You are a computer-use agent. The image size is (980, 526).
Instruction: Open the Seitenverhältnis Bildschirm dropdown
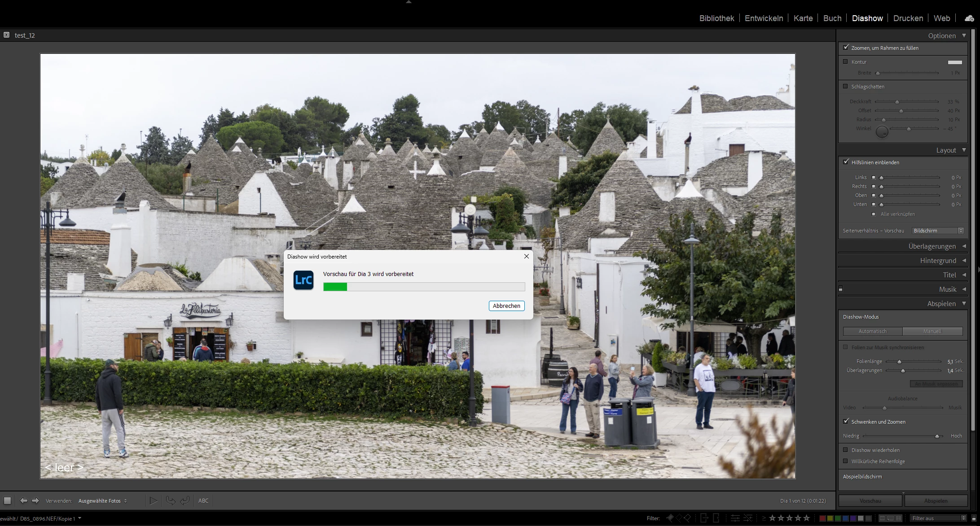(x=938, y=231)
